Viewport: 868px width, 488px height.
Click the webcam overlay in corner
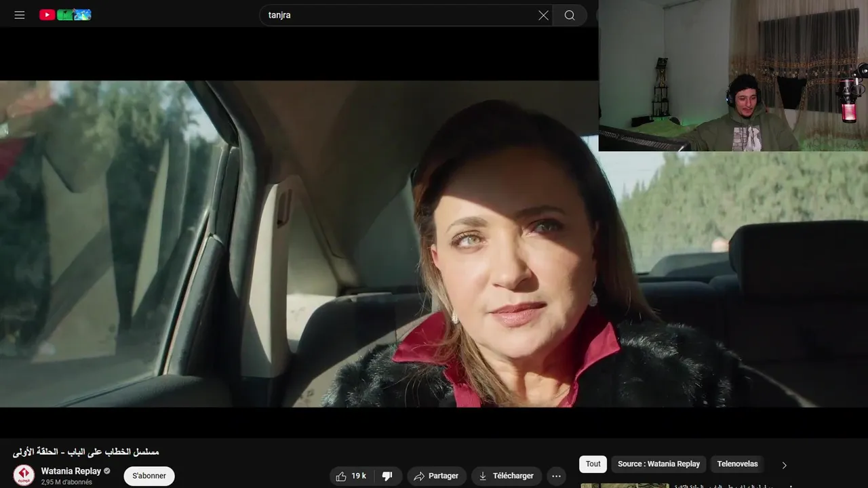tap(733, 75)
